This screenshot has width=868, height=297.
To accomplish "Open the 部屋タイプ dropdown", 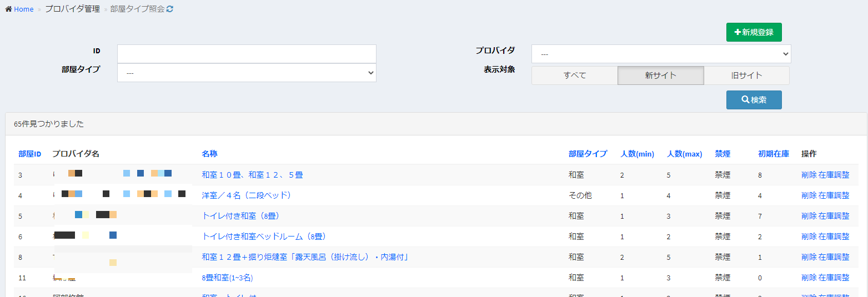I will [x=247, y=73].
